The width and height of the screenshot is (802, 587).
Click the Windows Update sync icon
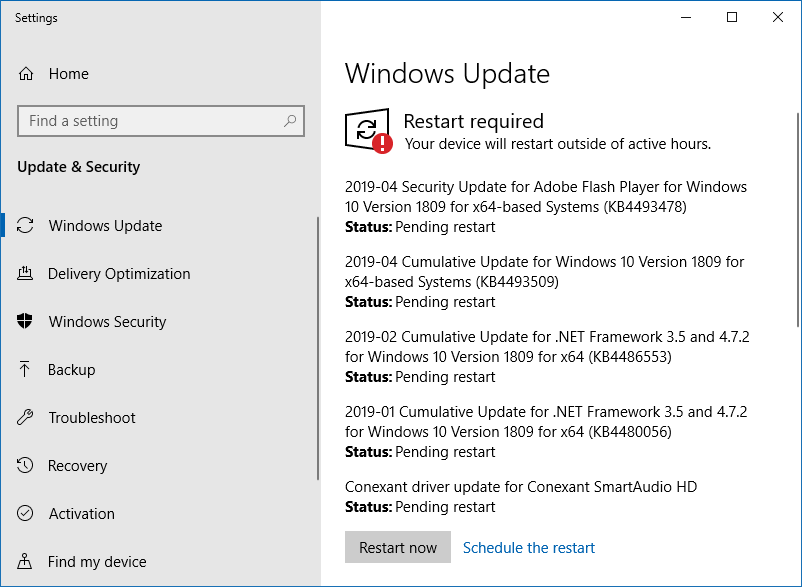pos(26,226)
